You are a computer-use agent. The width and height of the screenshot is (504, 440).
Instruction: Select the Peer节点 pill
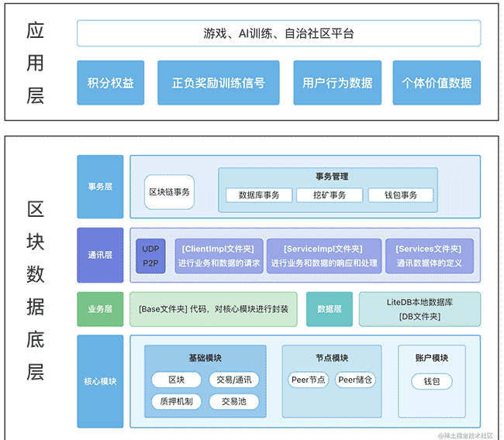[x=309, y=380]
